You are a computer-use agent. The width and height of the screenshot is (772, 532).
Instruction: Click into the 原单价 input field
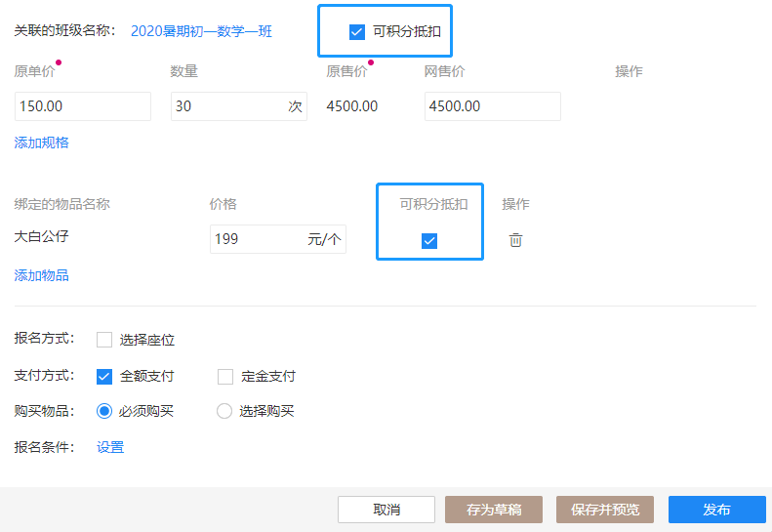83,106
